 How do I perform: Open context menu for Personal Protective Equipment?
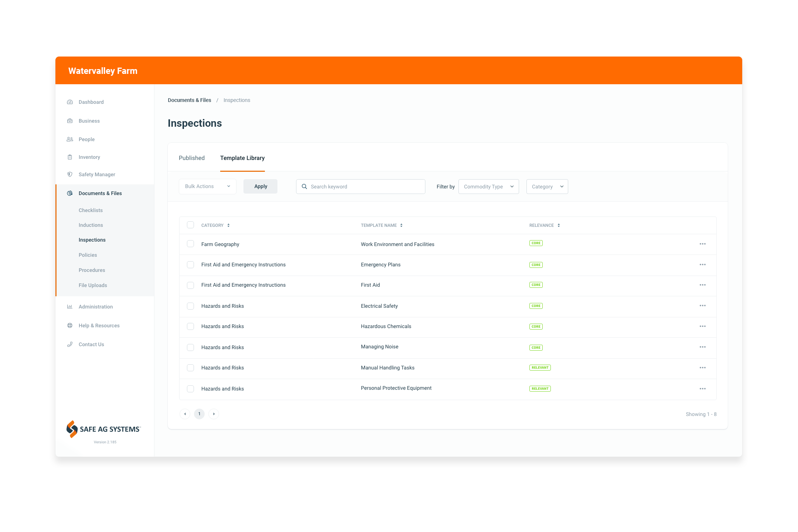[702, 388]
